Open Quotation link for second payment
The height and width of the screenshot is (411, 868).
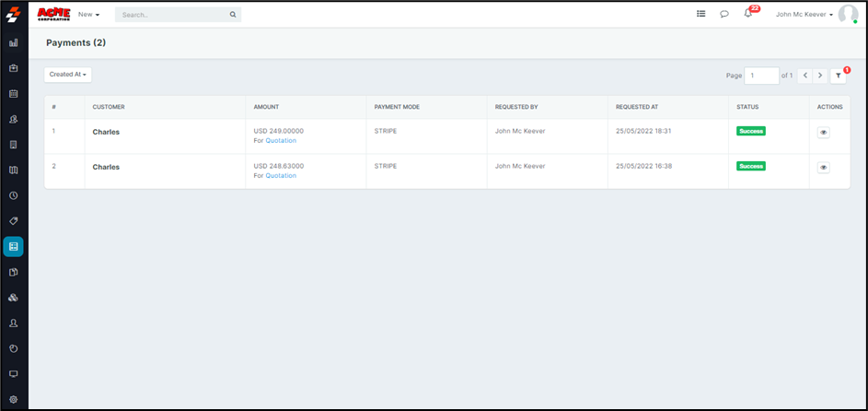click(281, 176)
